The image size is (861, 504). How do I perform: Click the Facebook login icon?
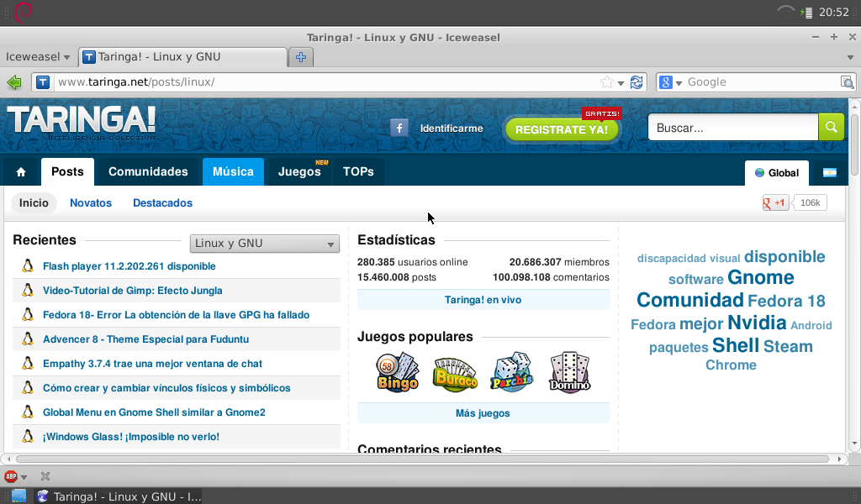click(x=399, y=129)
